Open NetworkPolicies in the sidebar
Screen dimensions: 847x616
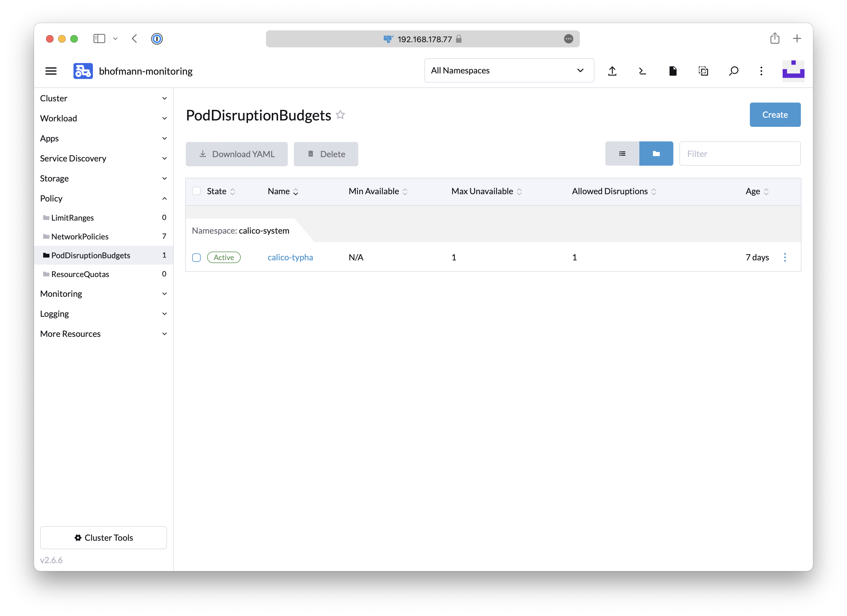click(x=104, y=236)
